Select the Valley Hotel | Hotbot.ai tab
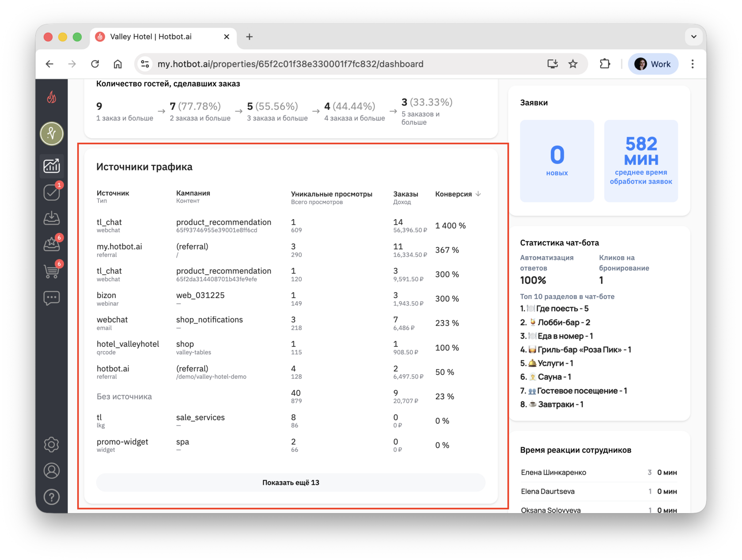Image resolution: width=742 pixels, height=560 pixels. point(163,37)
